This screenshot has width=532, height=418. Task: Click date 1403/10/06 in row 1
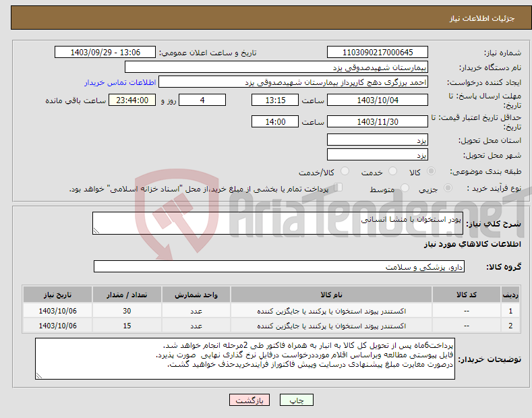point(58,311)
